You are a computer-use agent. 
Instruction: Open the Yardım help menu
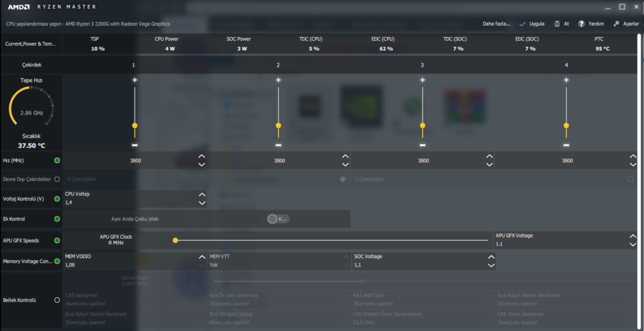591,24
